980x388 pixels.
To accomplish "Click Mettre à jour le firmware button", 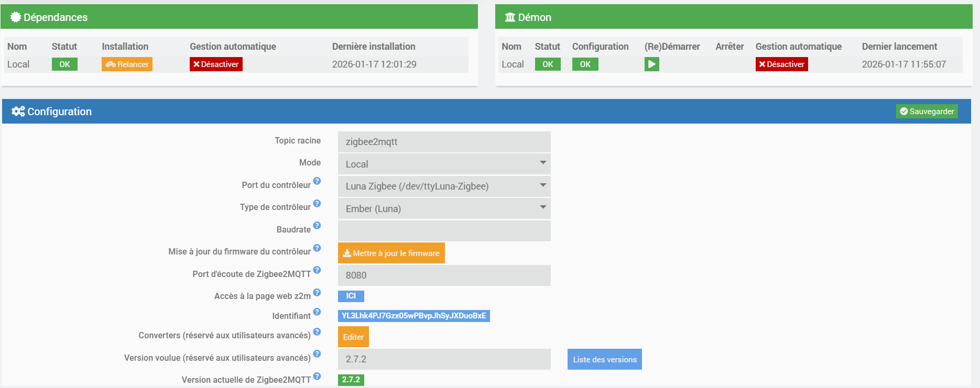I will tap(391, 253).
